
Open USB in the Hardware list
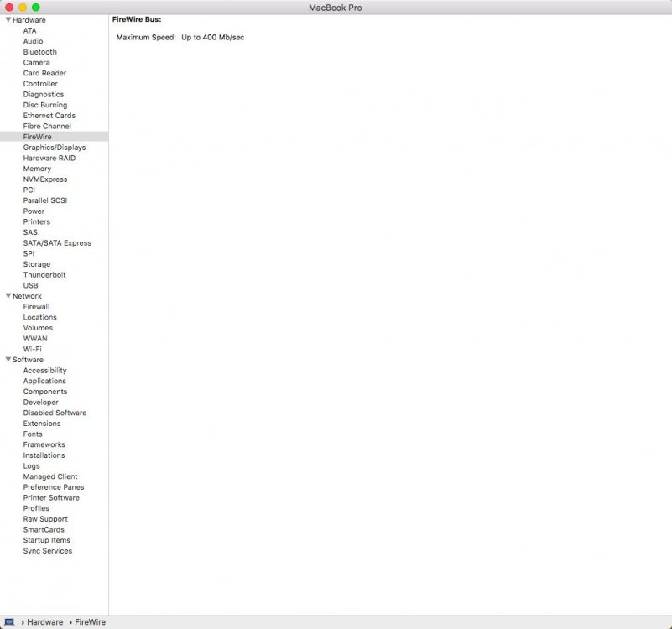30,285
